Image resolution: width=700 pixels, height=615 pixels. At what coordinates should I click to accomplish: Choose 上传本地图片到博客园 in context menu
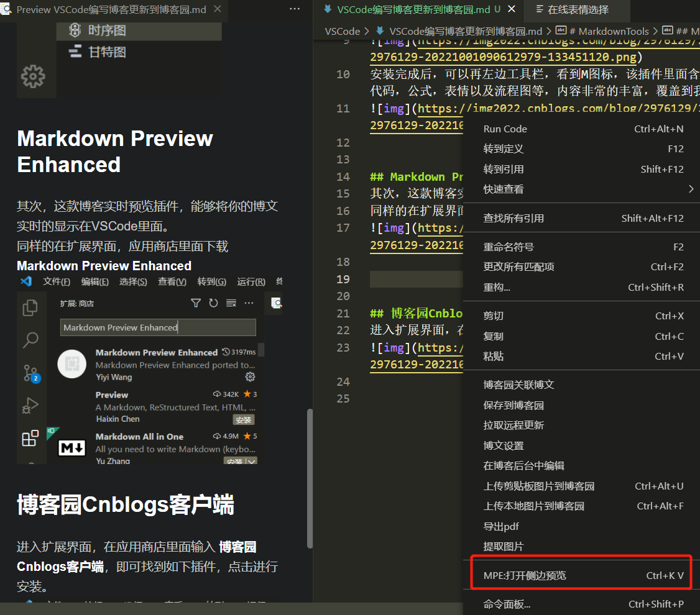pos(583,506)
